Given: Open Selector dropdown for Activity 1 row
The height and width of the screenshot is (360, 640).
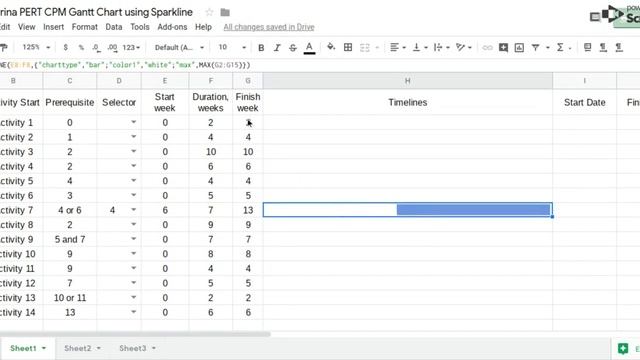Looking at the screenshot, I should point(133,122).
